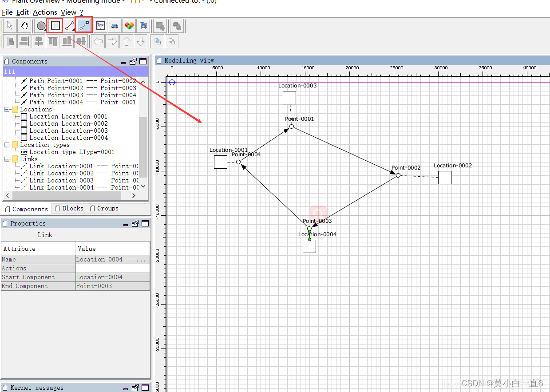Click the stacked windows group icon
The width and height of the screenshot is (550, 392).
tap(143, 26)
